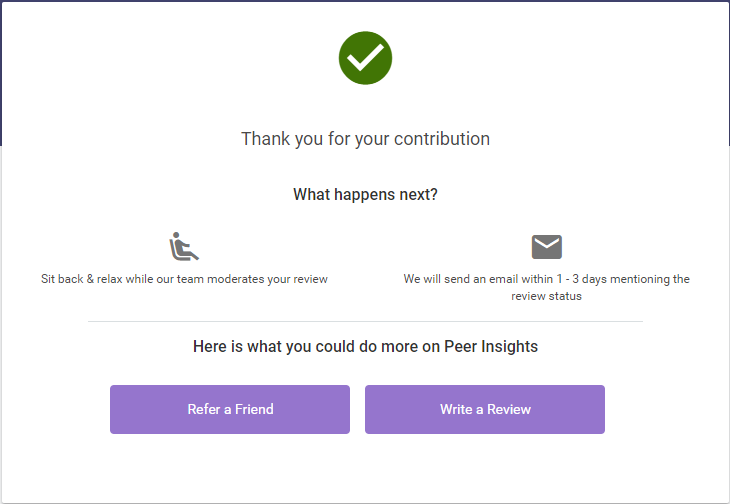
Task: Click the gray envelope email icon
Action: pyautogui.click(x=546, y=247)
